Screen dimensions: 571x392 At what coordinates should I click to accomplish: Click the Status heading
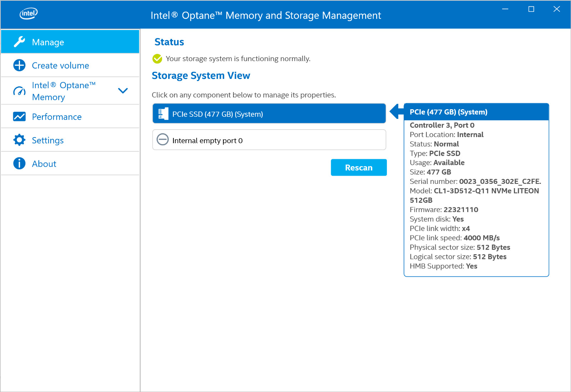point(169,42)
